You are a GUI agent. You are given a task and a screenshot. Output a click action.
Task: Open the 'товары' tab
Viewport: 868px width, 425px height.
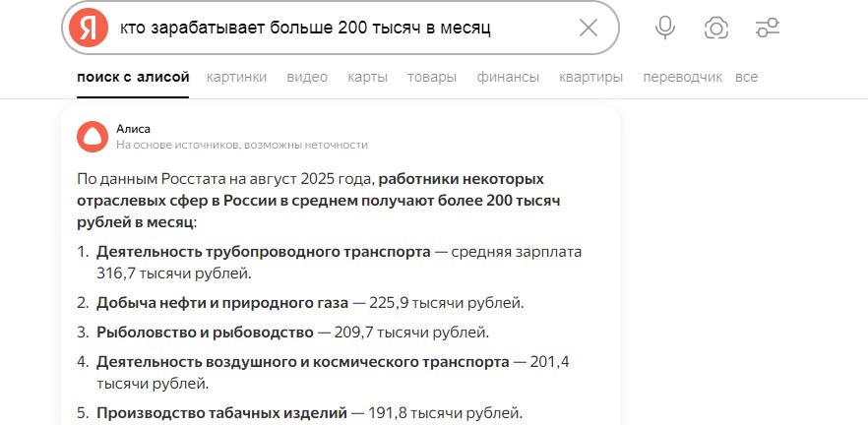tap(432, 78)
